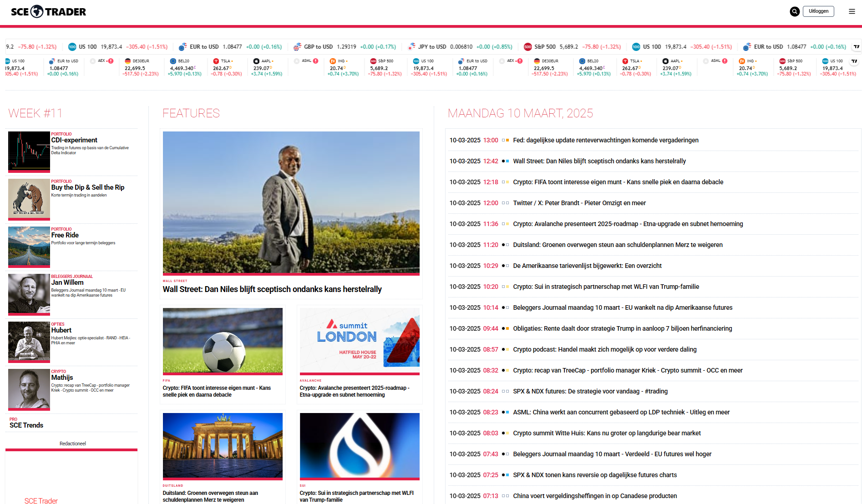Image resolution: width=862 pixels, height=504 pixels.
Task: Click the teal US 100 ticker icon before 19,873.4 in top tape
Action: pos(72,47)
